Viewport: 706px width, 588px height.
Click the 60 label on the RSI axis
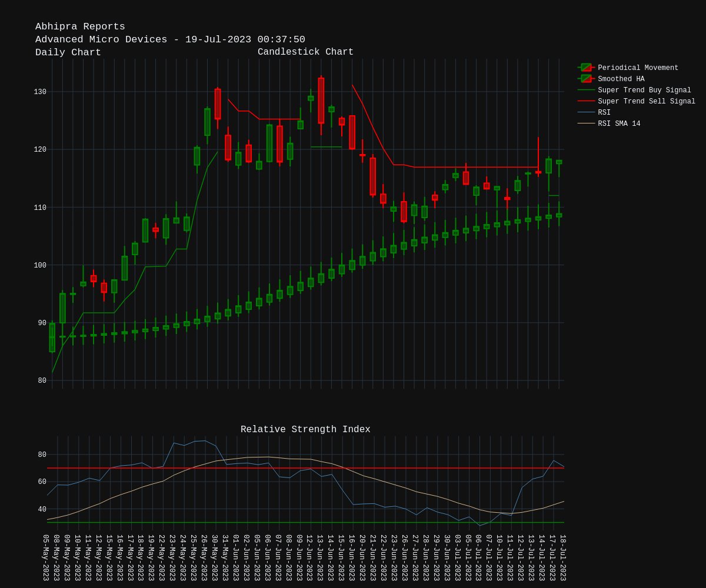[42, 482]
